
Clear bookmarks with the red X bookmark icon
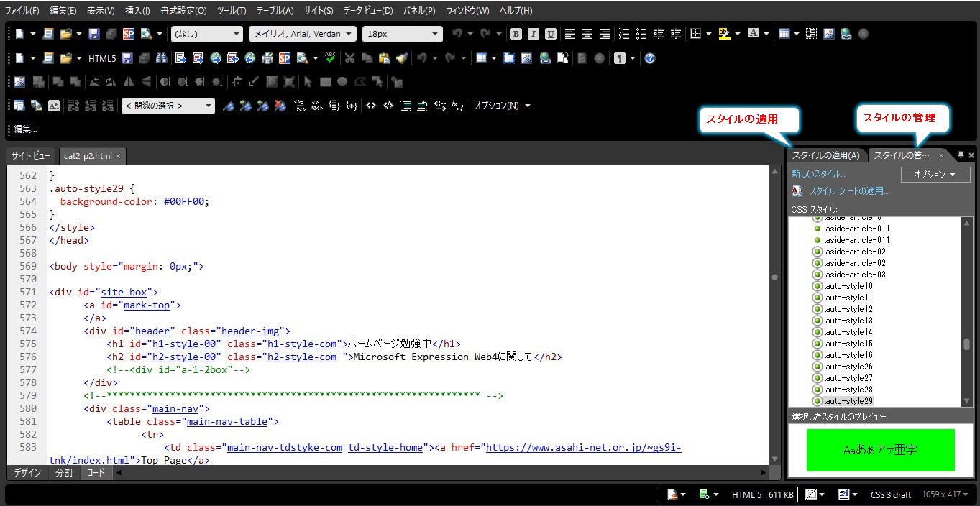point(280,106)
